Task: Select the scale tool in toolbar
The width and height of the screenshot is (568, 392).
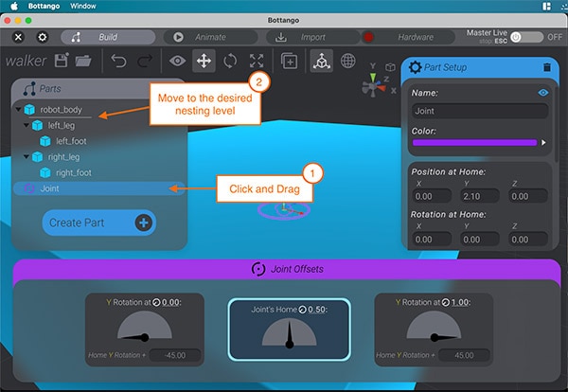Action: [x=257, y=61]
